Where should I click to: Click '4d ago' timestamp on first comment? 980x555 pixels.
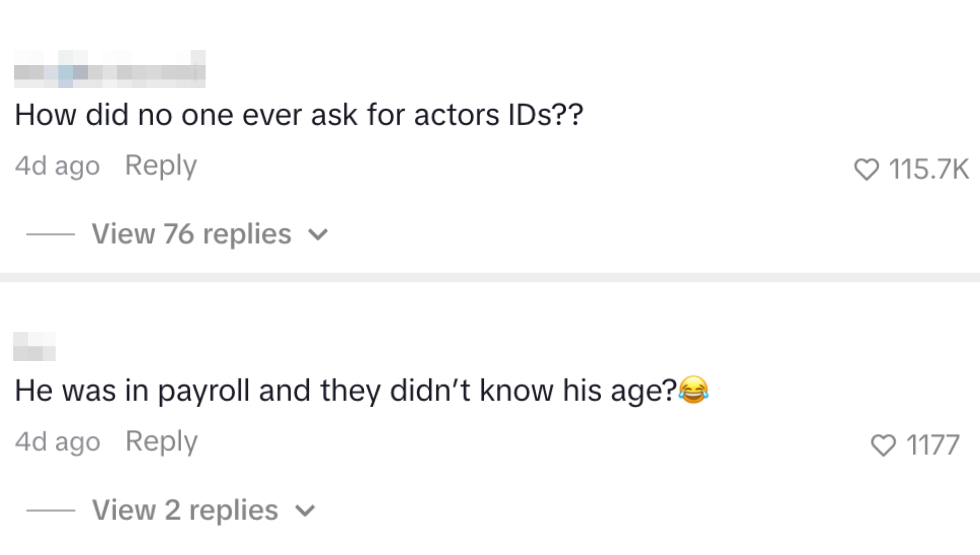57,166
